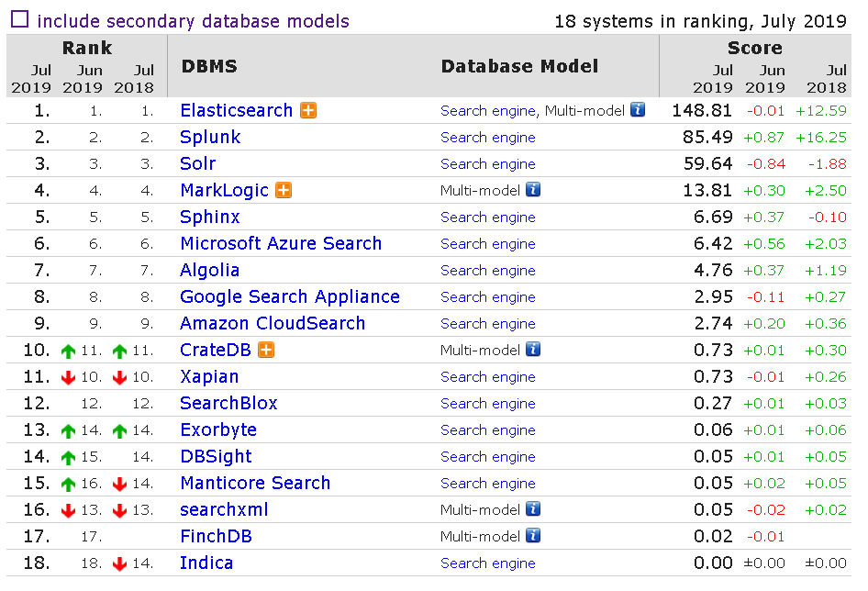Open the searchxml DBMS link
The image size is (868, 591).
click(x=224, y=509)
